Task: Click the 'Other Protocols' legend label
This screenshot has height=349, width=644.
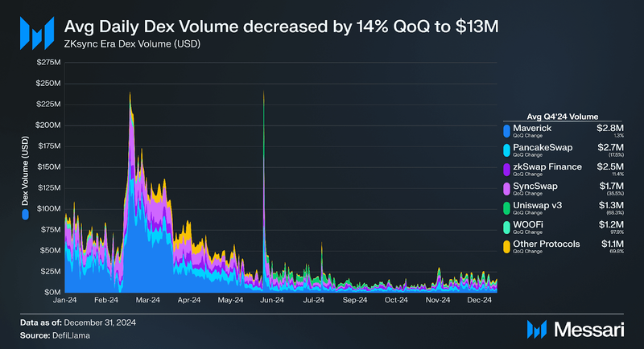Action: 547,244
